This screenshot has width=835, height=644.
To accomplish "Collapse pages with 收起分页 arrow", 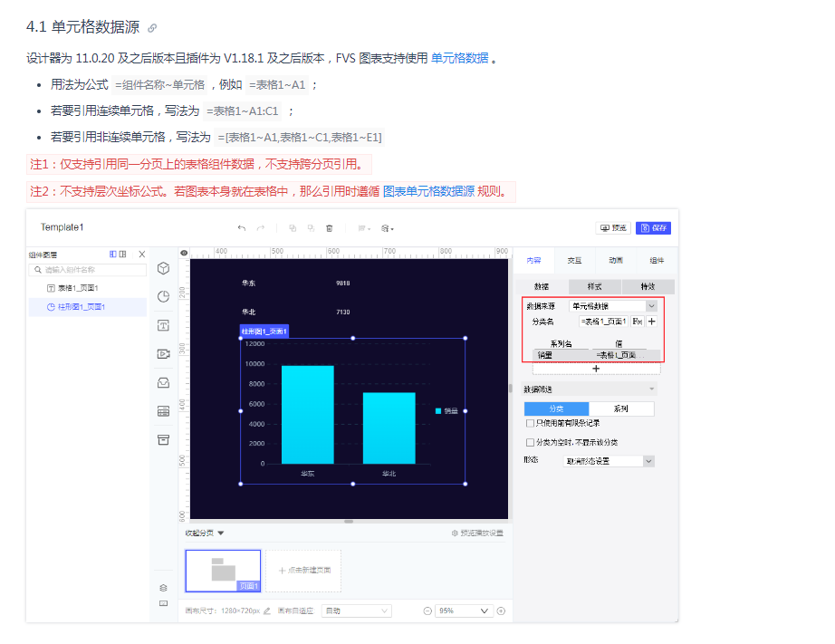I will (x=221, y=533).
